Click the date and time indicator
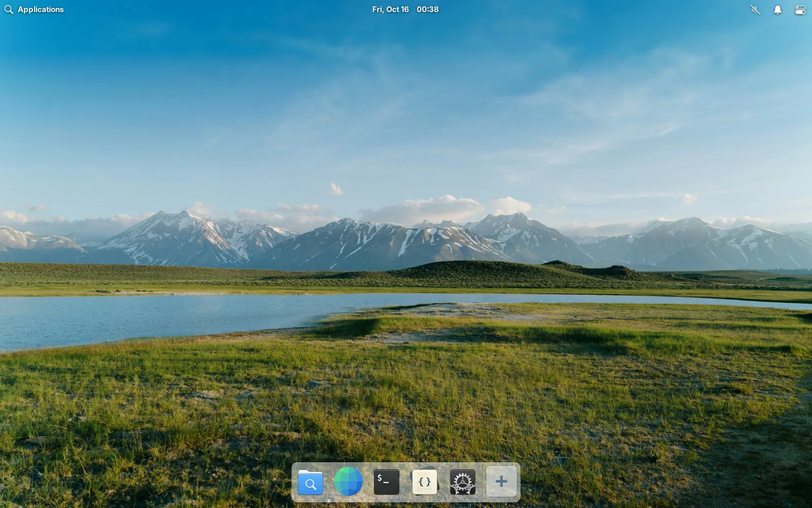The width and height of the screenshot is (812, 508). coord(405,9)
